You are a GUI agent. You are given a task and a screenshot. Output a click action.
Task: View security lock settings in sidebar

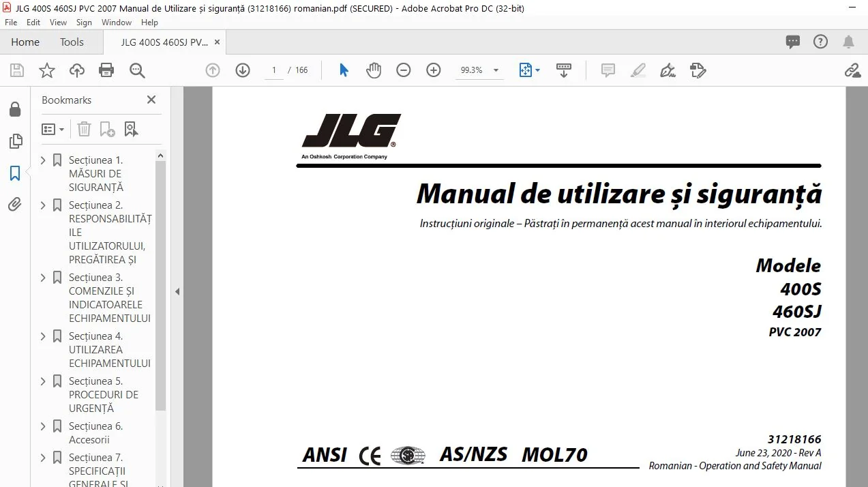14,109
